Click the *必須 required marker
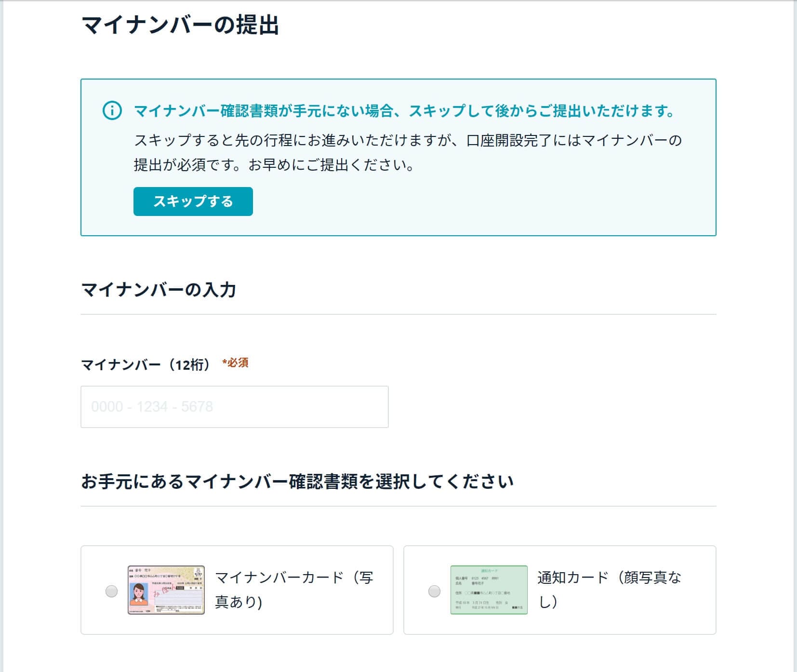 click(x=235, y=363)
